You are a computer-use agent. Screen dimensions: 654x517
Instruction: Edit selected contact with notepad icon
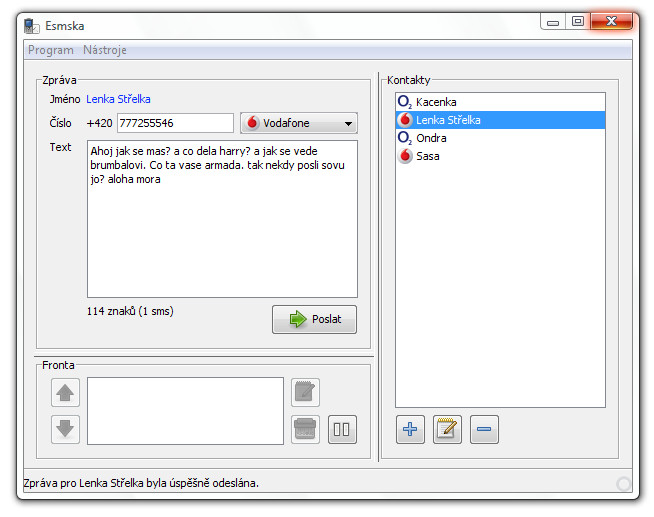tap(447, 429)
